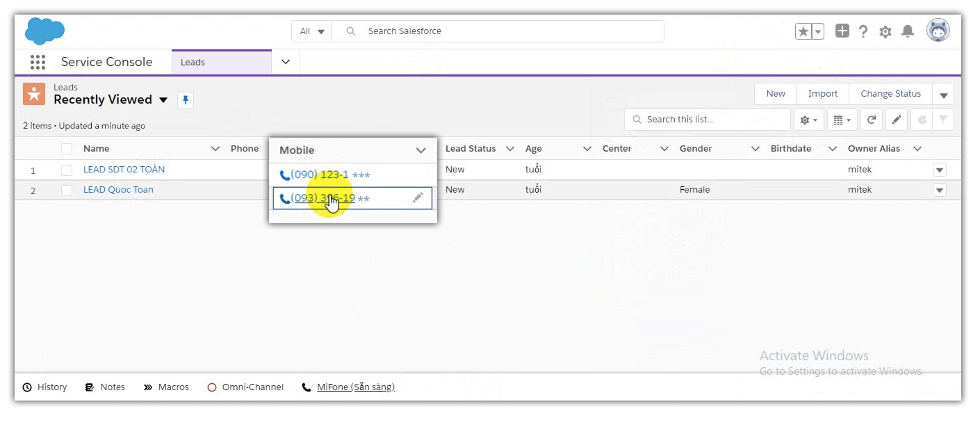Select the checkbox for LEAD Quoc Toan
The height and width of the screenshot is (427, 980).
click(67, 190)
